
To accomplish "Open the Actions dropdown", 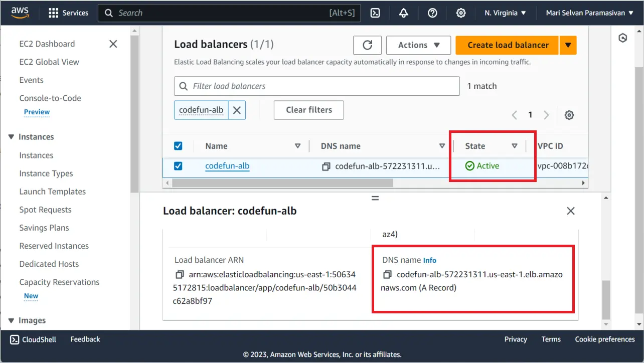I will pos(418,45).
